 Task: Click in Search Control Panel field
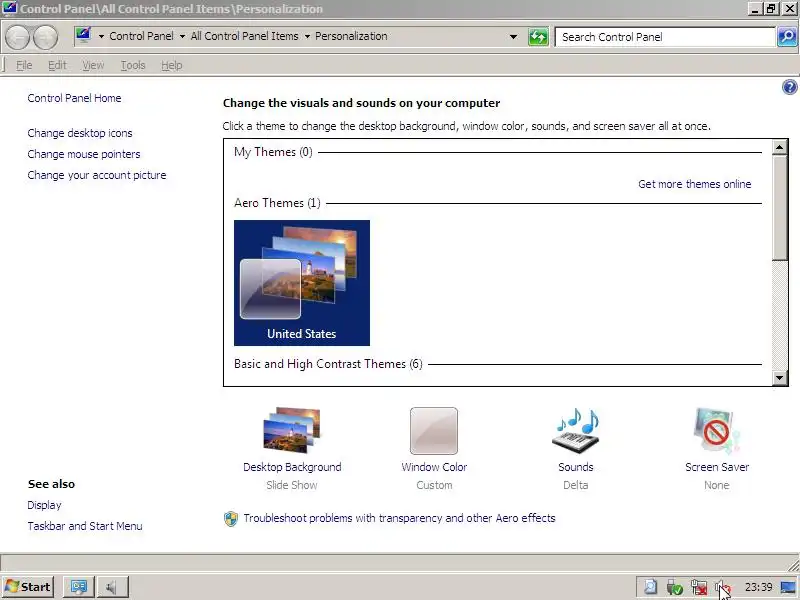(x=665, y=37)
